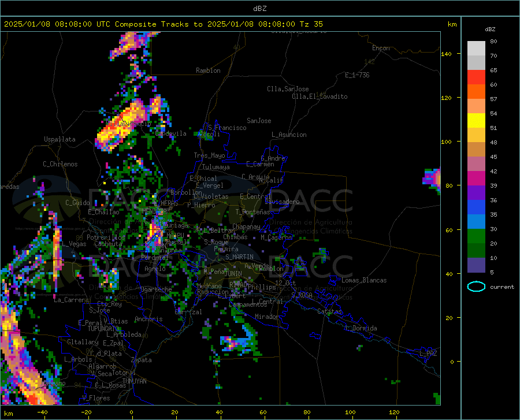Image resolution: width=520 pixels, height=420 pixels.
Task: Click the E_1-736 map label
Action: (357, 75)
